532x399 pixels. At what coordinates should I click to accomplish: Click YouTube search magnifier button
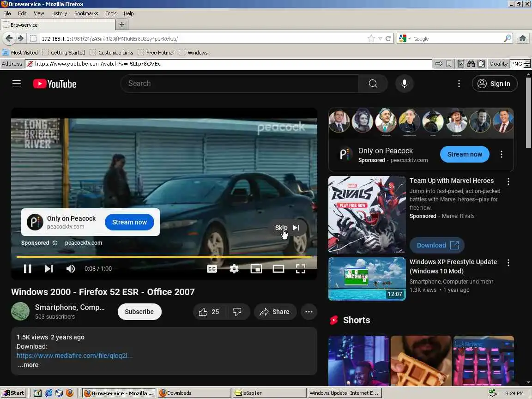click(x=373, y=84)
